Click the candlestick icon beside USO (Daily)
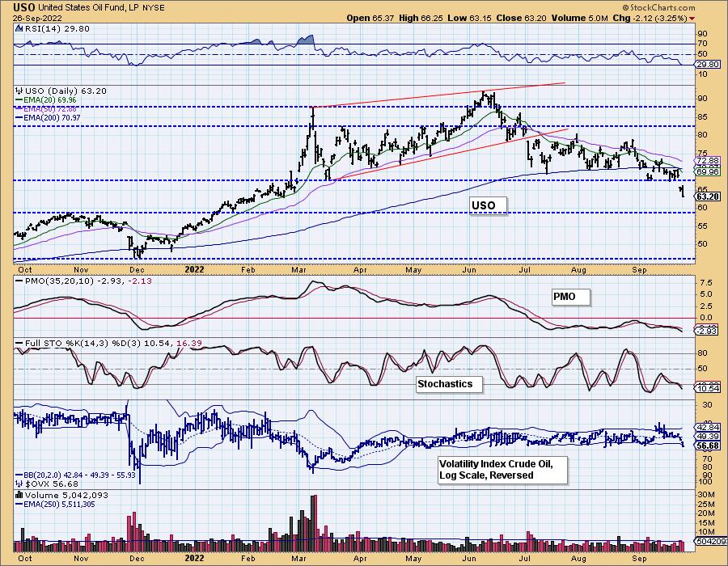 point(19,91)
